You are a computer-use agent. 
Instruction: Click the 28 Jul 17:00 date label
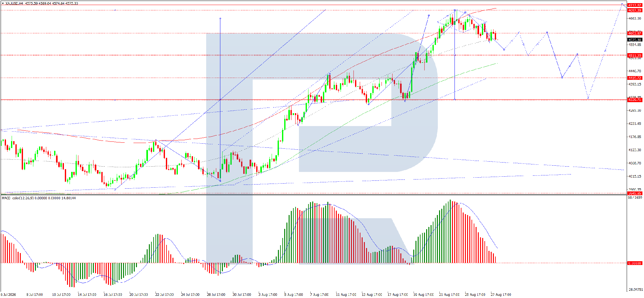216,295
